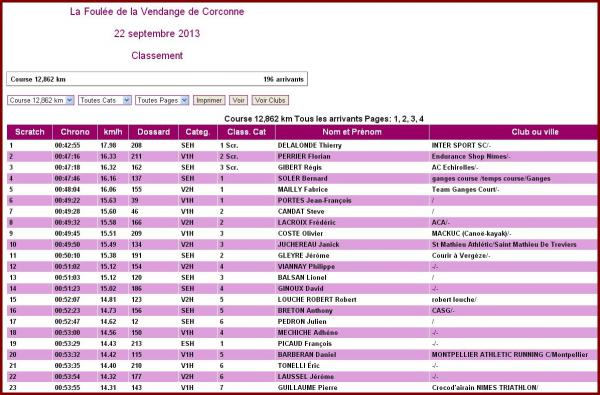This screenshot has width=600, height=395.
Task: Click the chrono 00:47:16
Action: 67,157
